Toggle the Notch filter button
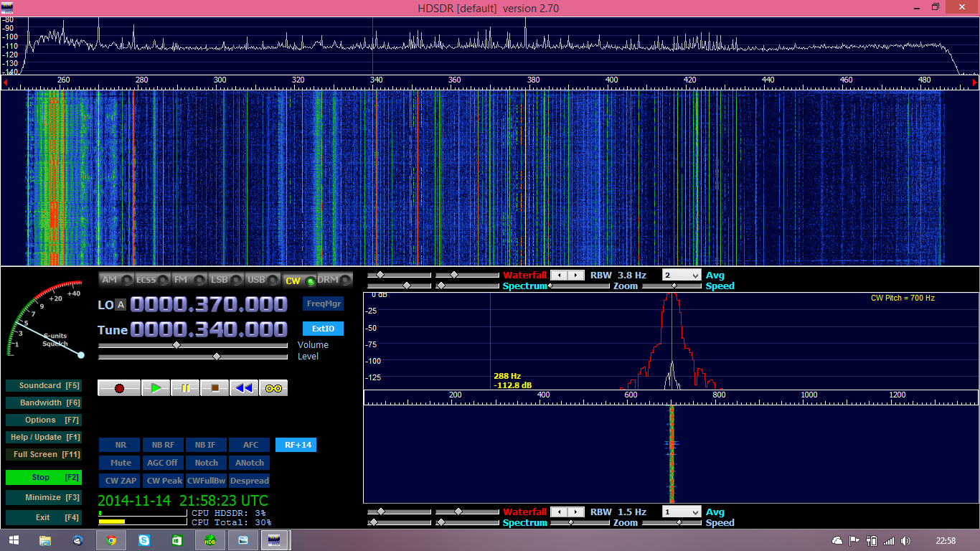Image resolution: width=980 pixels, height=551 pixels. click(x=206, y=463)
